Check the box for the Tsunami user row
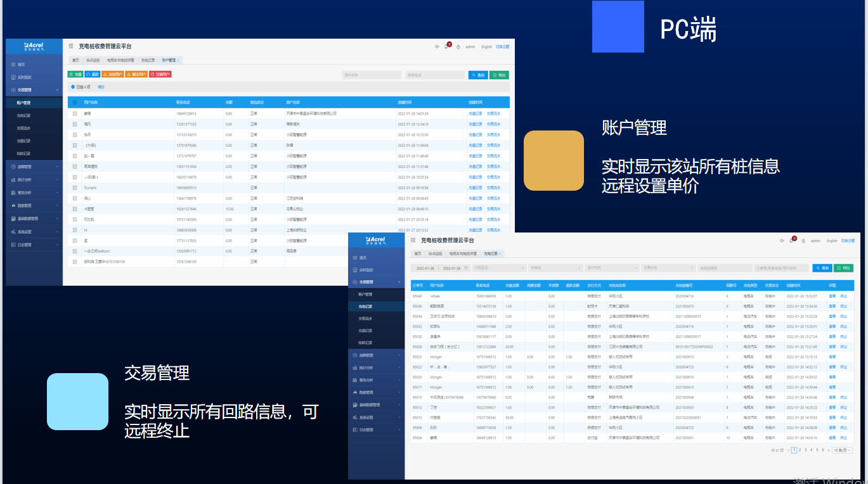 pyautogui.click(x=75, y=188)
